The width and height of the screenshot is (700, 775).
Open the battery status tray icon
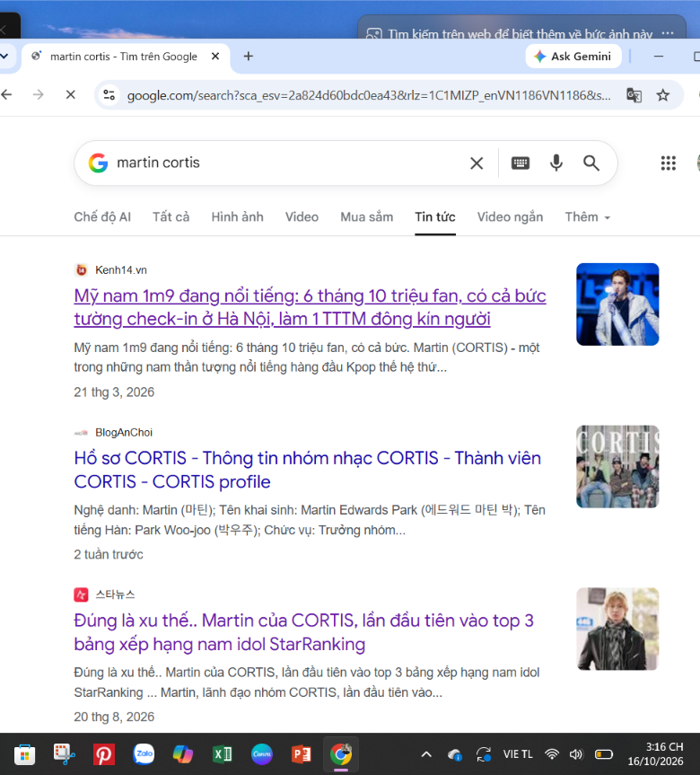tap(604, 754)
